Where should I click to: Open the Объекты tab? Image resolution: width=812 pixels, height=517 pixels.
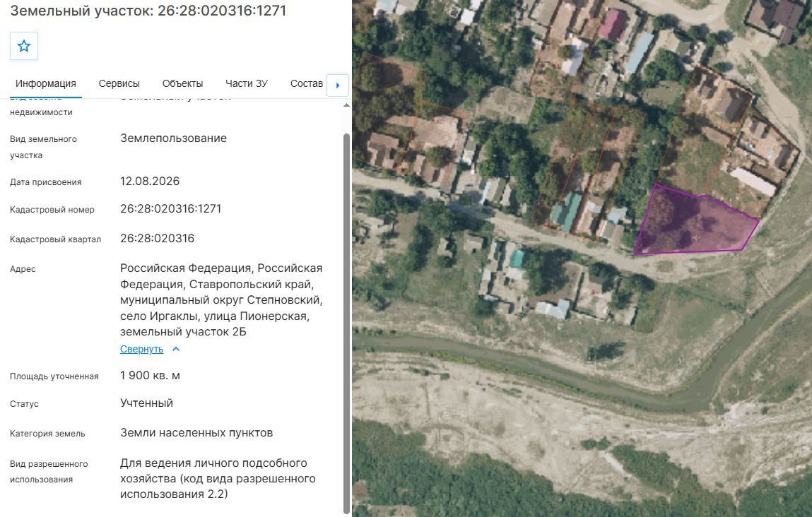tap(182, 84)
